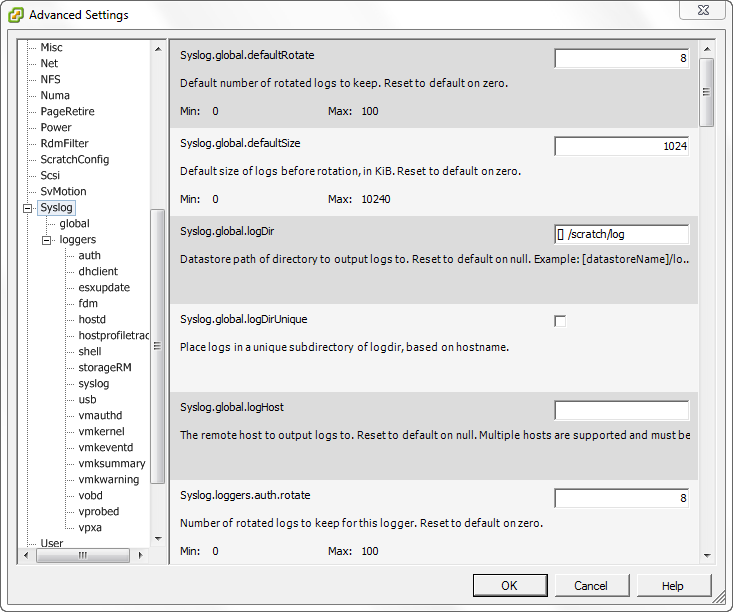Click the tree pane scroll-up arrow

[x=158, y=49]
